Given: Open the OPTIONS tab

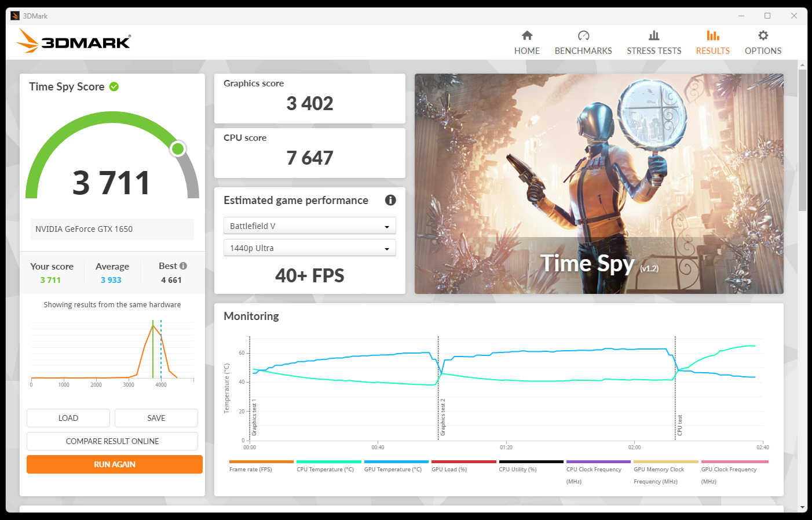Looking at the screenshot, I should tap(763, 43).
